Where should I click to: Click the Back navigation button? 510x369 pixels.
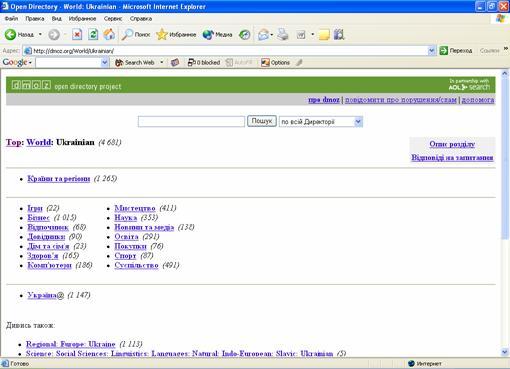click(x=19, y=34)
